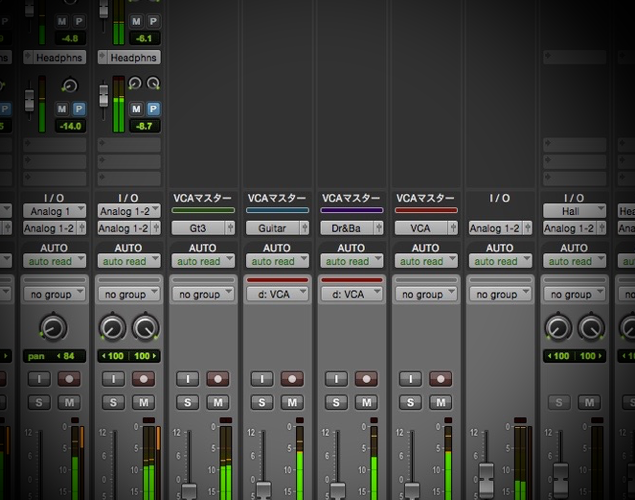Click input monitor button on Guitar VCA track
Screen dimensions: 635x500
(x=262, y=379)
